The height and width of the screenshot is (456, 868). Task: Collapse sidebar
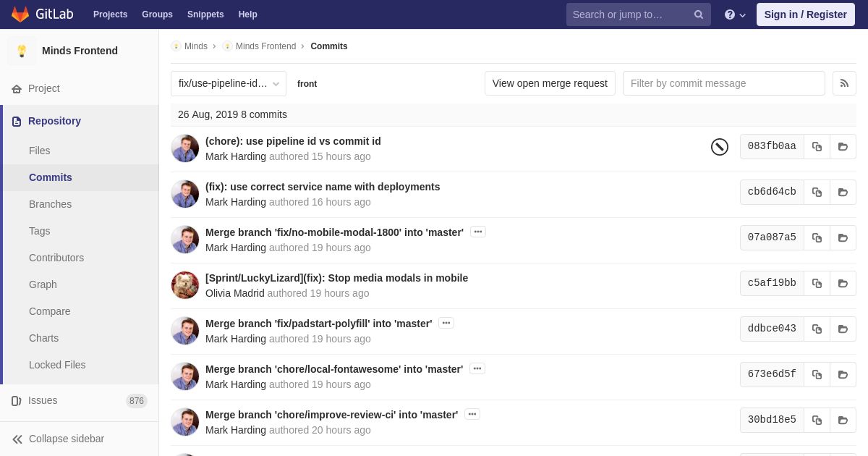click(x=58, y=439)
